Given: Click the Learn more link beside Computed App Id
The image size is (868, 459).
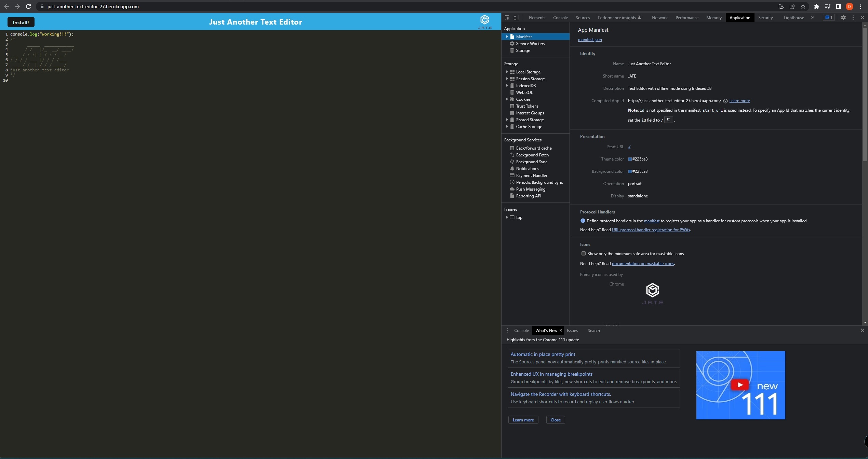Looking at the screenshot, I should point(739,101).
